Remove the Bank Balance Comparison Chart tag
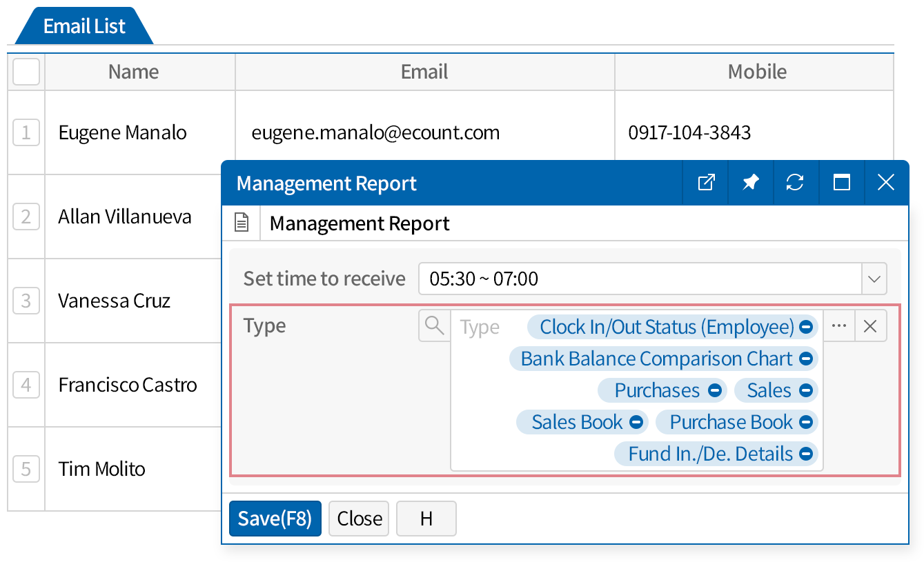This screenshot has height=562, width=924. pyautogui.click(x=805, y=359)
